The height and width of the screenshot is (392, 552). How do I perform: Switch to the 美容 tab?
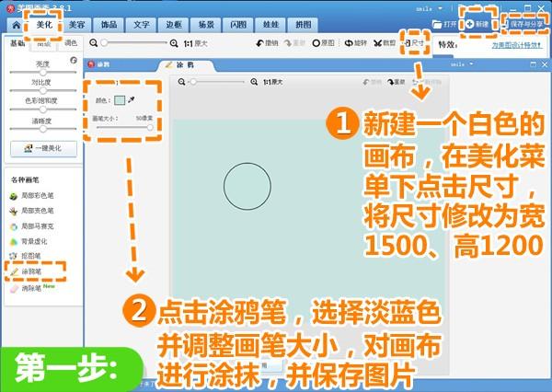(x=78, y=26)
